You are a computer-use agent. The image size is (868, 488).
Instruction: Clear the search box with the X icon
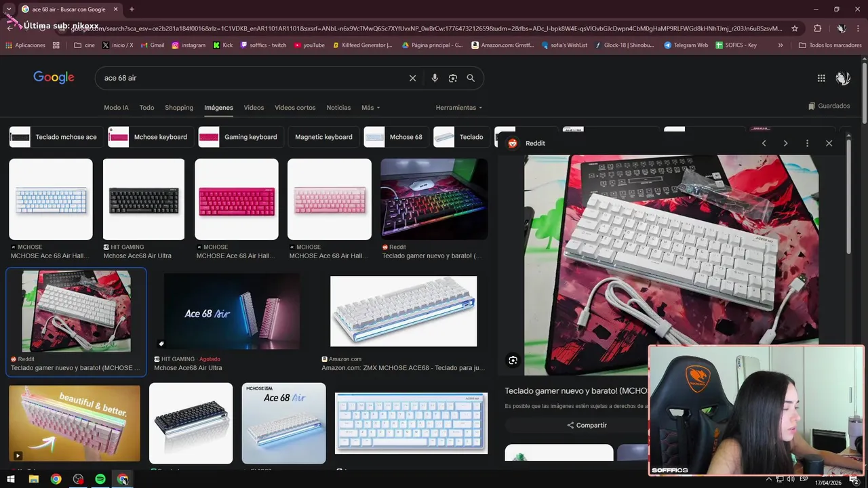point(412,78)
